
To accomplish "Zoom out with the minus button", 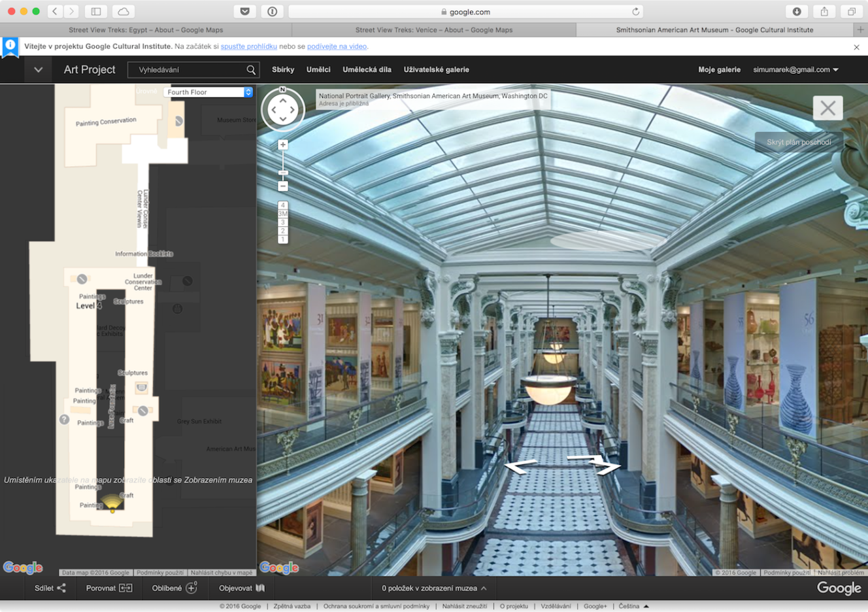I will (x=283, y=186).
